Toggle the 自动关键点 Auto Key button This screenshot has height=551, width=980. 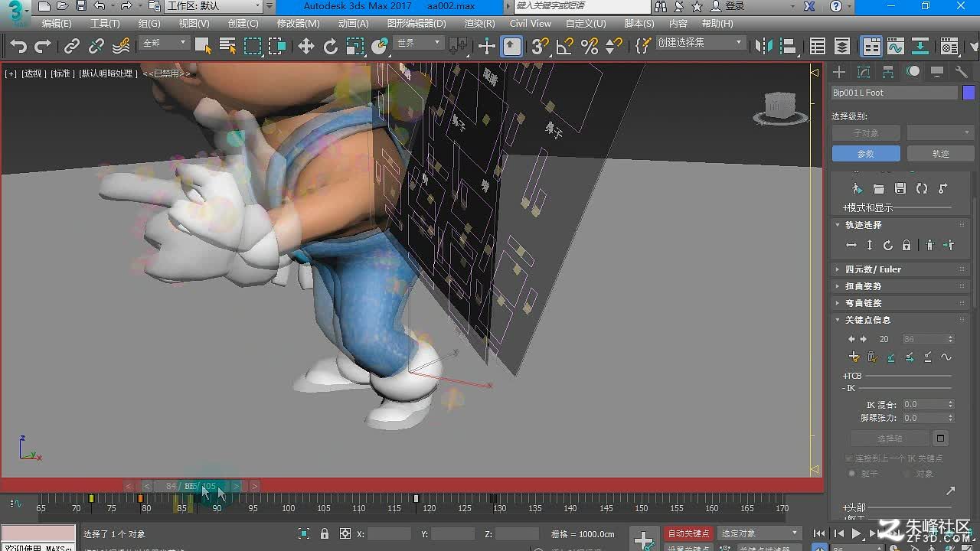689,533
